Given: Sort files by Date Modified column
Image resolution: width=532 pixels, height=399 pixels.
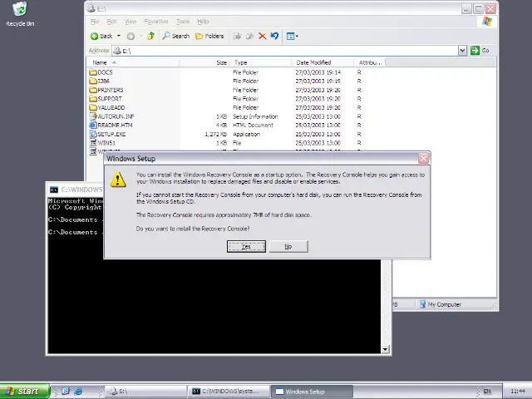Looking at the screenshot, I should [323, 62].
